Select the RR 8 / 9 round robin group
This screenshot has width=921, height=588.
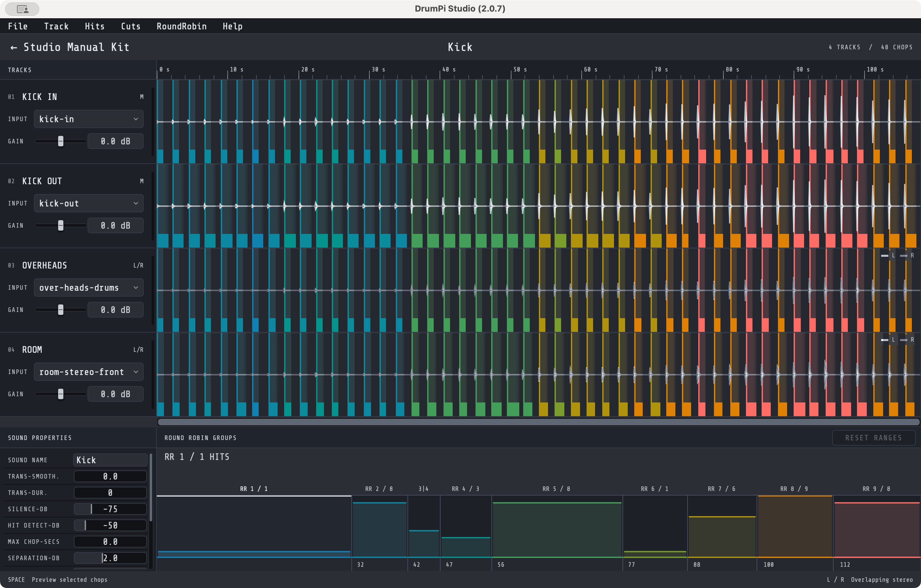pos(795,526)
